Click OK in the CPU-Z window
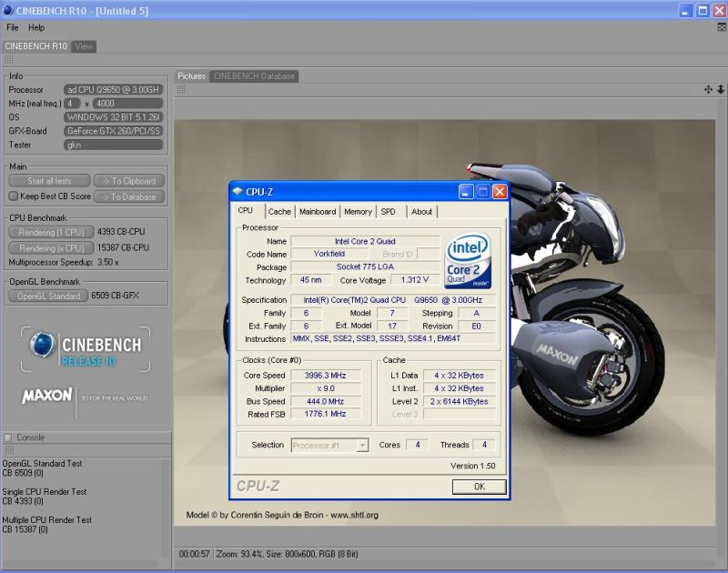This screenshot has height=573, width=728. pos(480,487)
